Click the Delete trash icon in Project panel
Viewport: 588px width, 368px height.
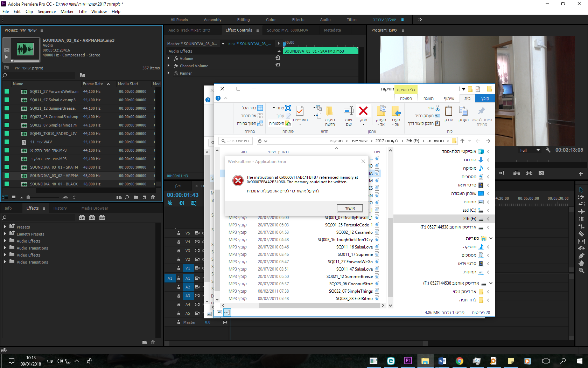[x=153, y=197]
